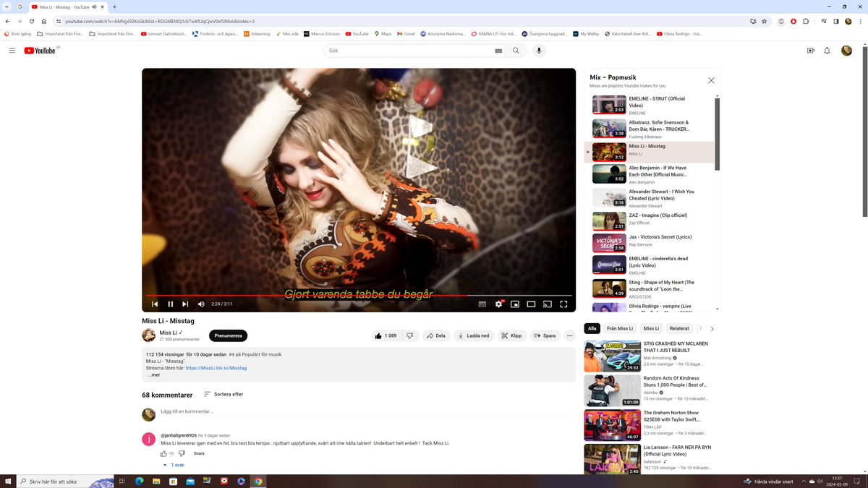Image resolution: width=868 pixels, height=488 pixels.
Task: Open a new browser tab with plus
Action: [x=114, y=7]
